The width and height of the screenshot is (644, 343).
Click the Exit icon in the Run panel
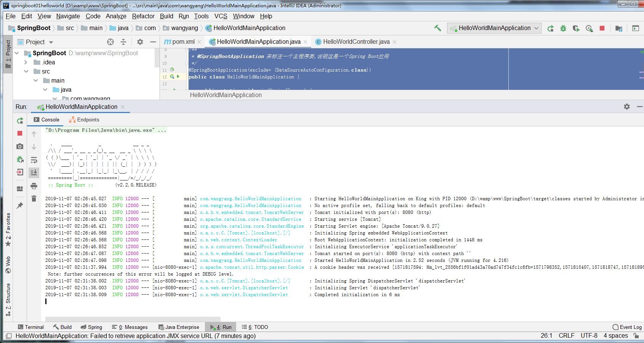(20, 172)
